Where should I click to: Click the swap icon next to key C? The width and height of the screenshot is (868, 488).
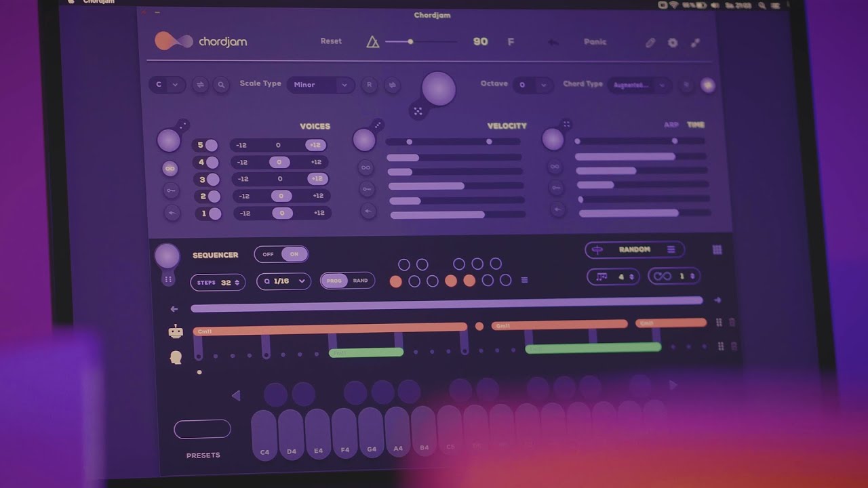point(200,85)
